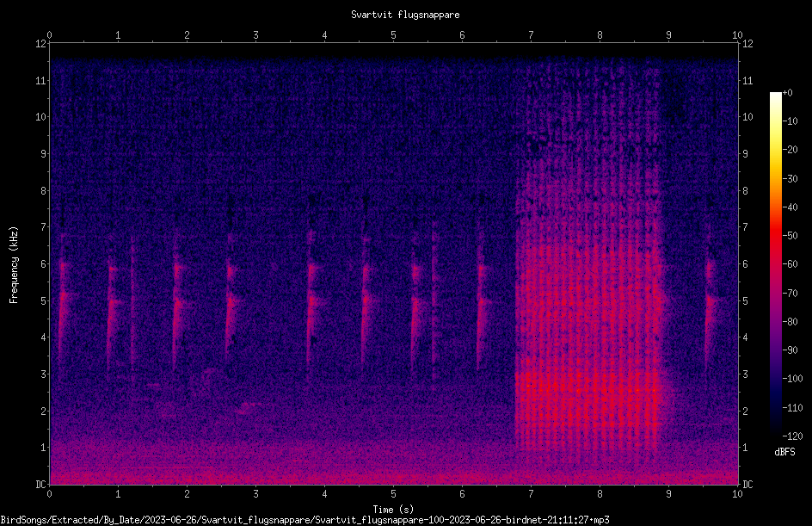Click the title 'Svartvit flugsnappare'

point(405,15)
